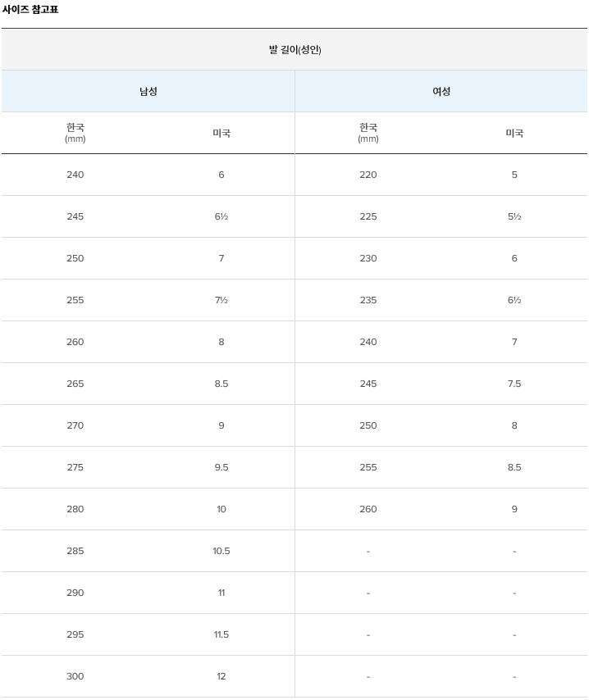Click the 남성 column header
Image resolution: width=589 pixels, height=700 pixels.
pyautogui.click(x=148, y=91)
